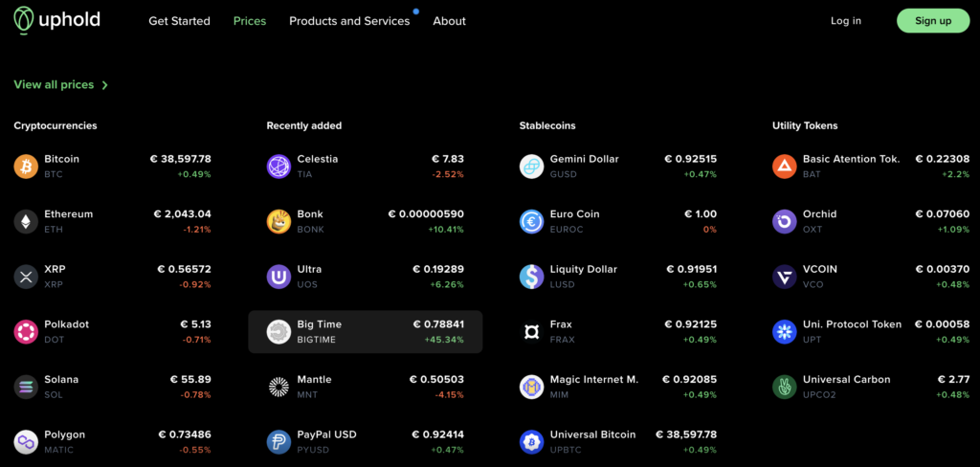This screenshot has height=467, width=980.
Task: Click the Solana coin icon
Action: pos(26,387)
